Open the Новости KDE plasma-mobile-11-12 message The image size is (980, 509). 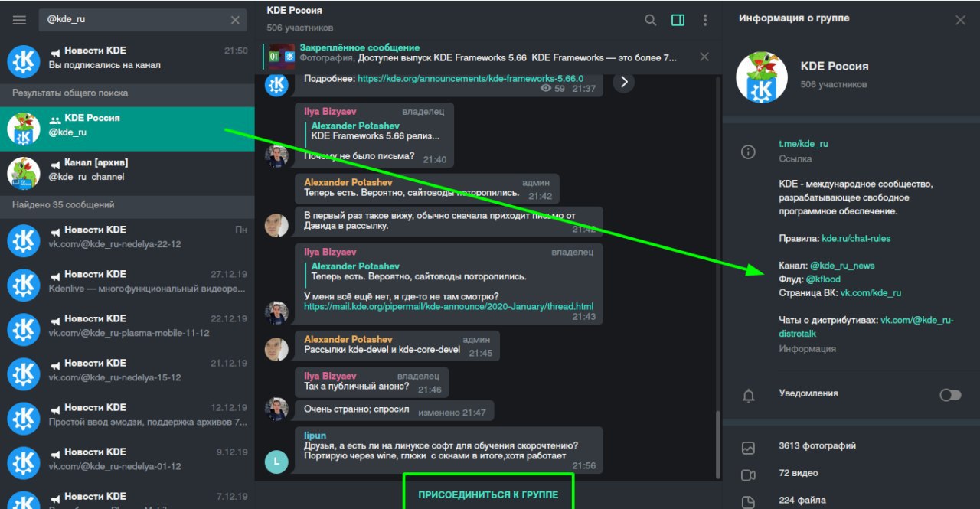click(x=127, y=329)
